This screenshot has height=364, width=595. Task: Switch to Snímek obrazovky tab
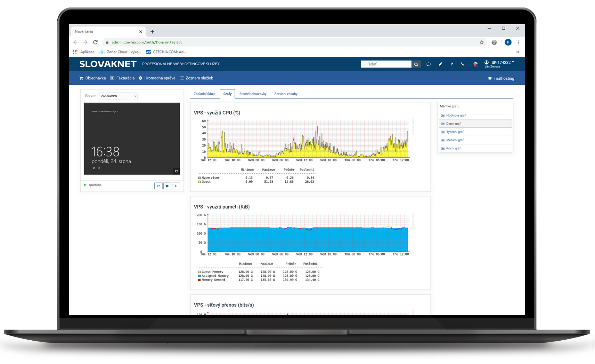pos(253,94)
